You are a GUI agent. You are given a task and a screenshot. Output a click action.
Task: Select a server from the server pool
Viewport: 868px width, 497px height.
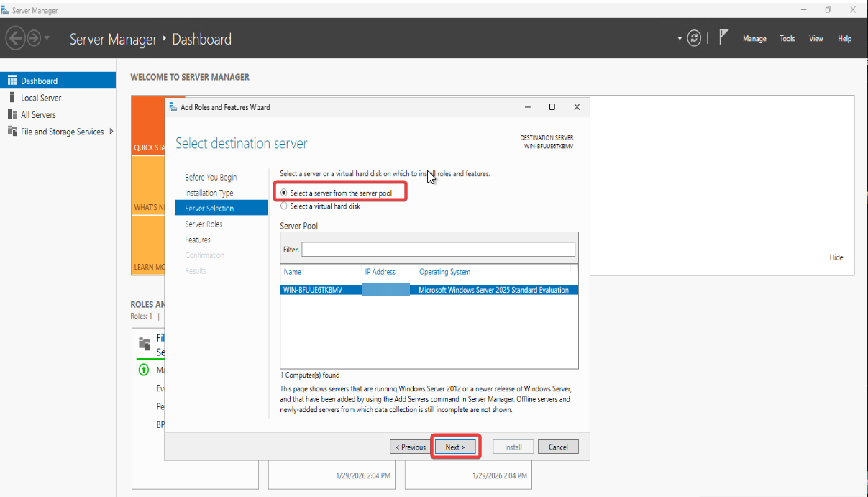click(284, 193)
